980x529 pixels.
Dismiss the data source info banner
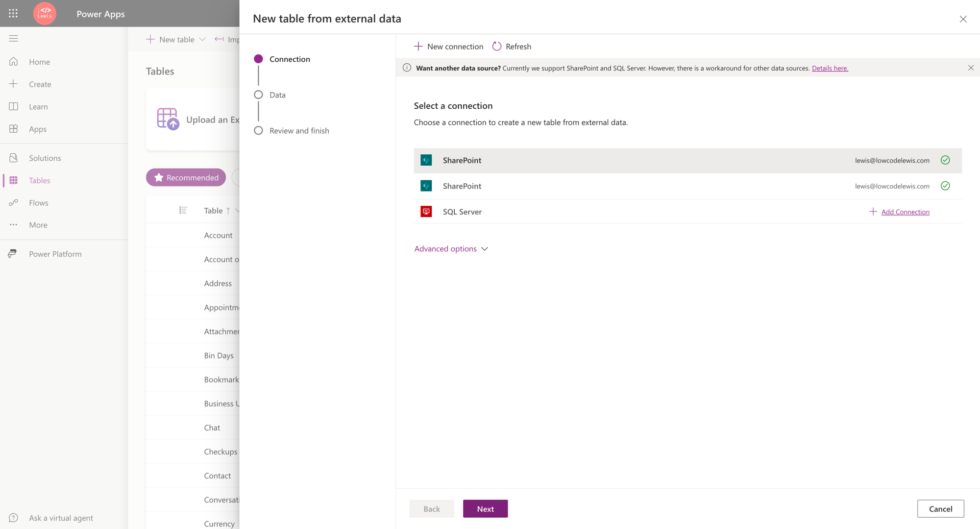coord(970,68)
